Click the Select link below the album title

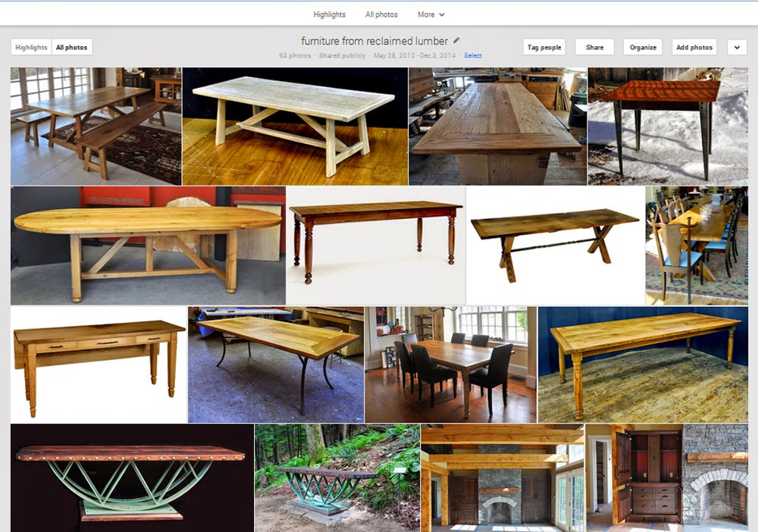473,55
